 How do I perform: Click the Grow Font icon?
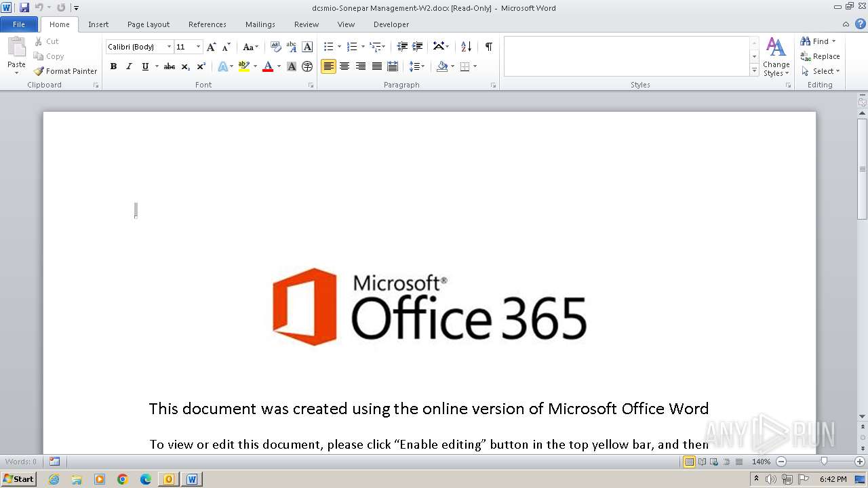(212, 47)
